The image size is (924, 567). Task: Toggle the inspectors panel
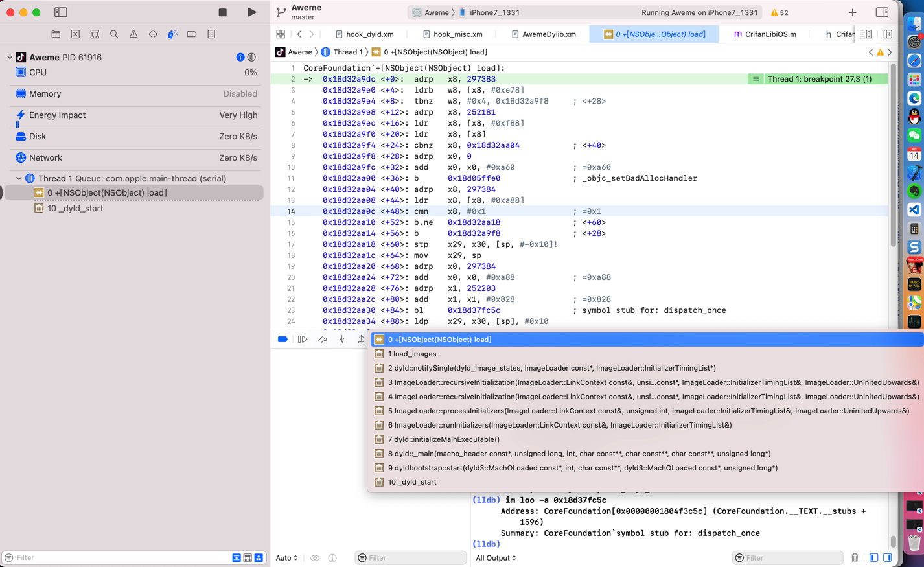pos(882,12)
